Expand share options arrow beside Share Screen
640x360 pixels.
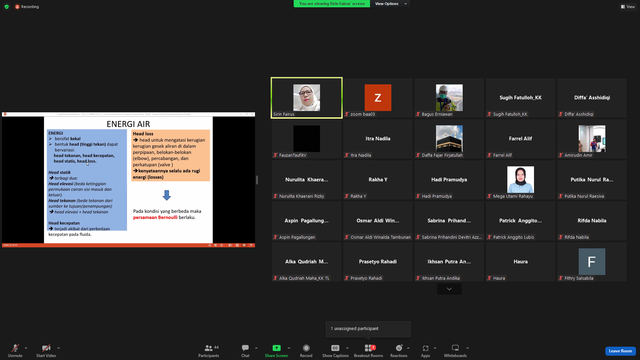289,348
